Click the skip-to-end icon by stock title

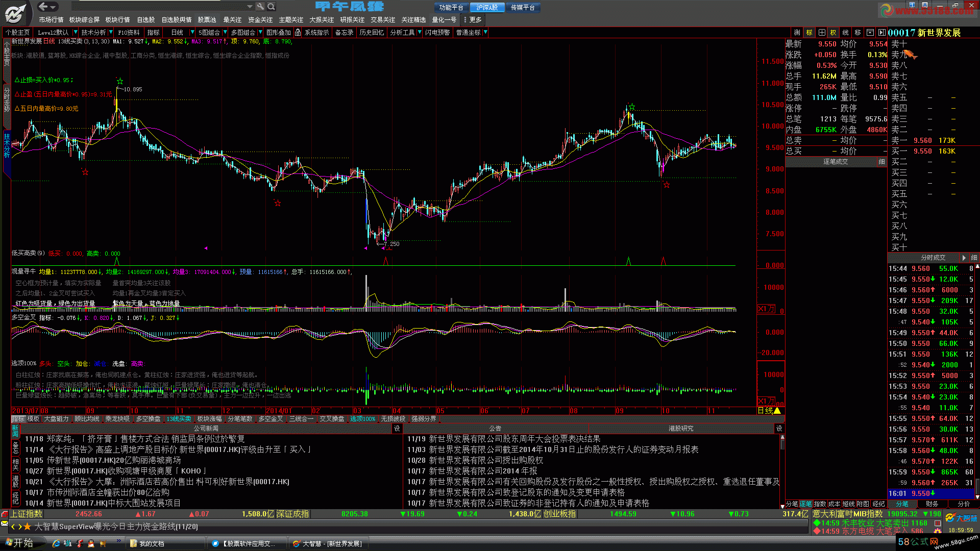tap(881, 32)
